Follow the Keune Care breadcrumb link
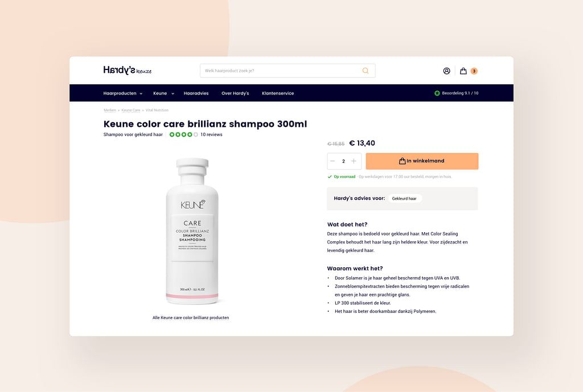Image resolution: width=583 pixels, height=392 pixels. 131,110
